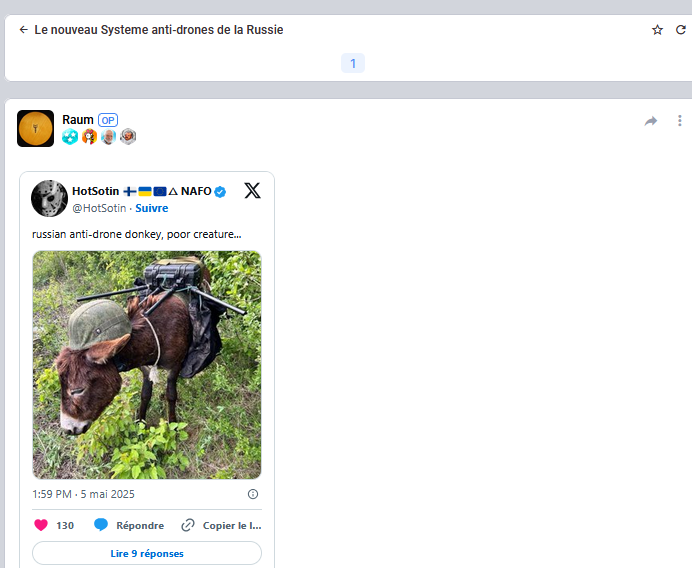Click the X logo in the tweet
692x568 pixels.
pos(252,191)
